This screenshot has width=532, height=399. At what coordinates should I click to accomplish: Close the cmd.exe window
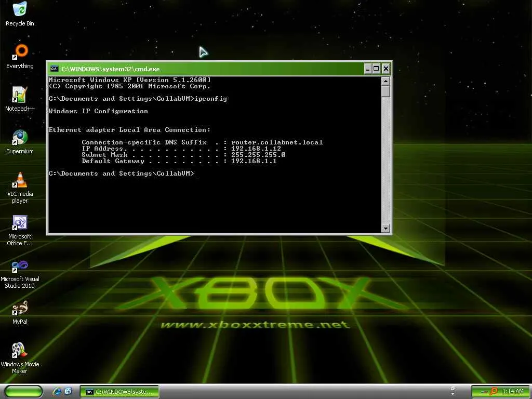tap(386, 69)
